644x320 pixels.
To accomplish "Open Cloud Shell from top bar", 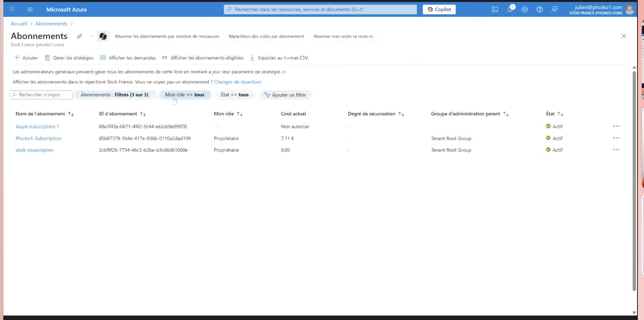I will click(495, 9).
